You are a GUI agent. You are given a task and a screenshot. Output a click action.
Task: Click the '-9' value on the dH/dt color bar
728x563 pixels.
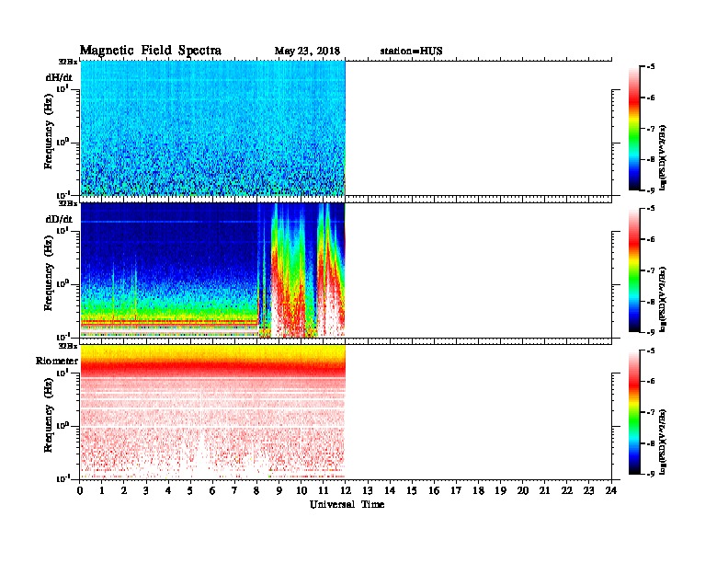[651, 190]
